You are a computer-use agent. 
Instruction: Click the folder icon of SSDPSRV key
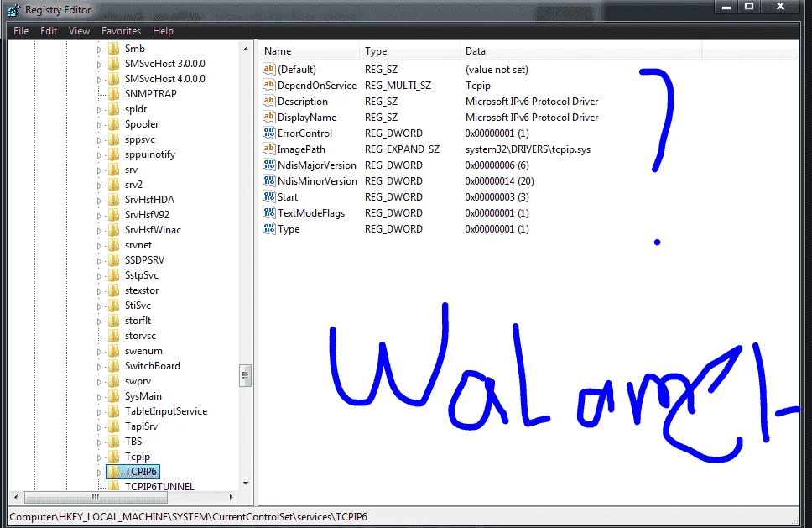[x=113, y=260]
